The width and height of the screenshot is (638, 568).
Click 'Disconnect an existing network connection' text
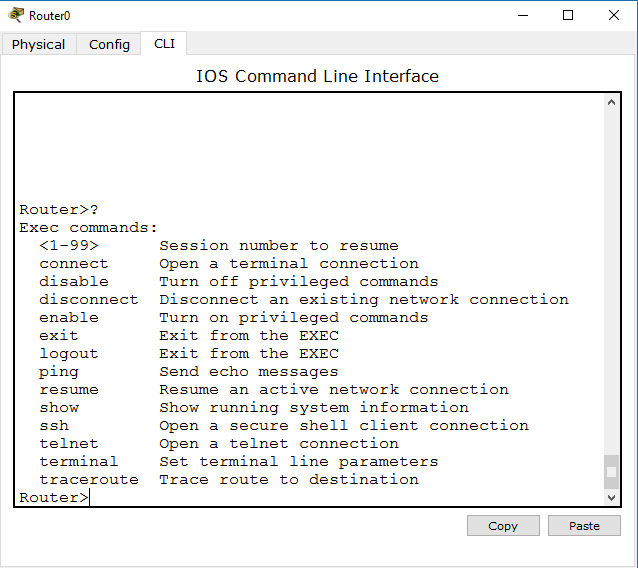click(364, 300)
